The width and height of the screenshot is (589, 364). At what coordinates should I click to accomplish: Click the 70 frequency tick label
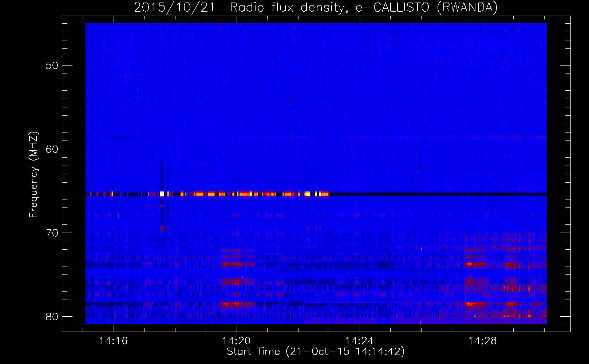point(52,233)
